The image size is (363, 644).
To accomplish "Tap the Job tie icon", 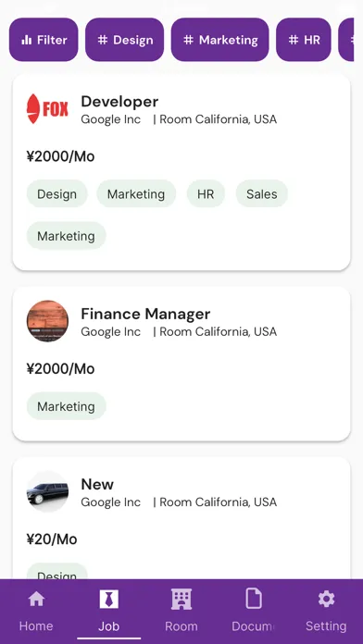I will pyautogui.click(x=109, y=600).
